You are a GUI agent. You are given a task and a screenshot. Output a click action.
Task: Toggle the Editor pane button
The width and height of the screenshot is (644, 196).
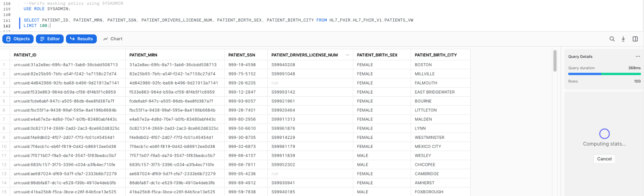50,39
